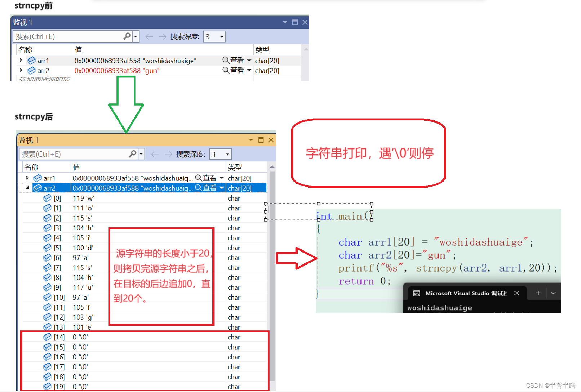This screenshot has height=392, width=581.
Task: Open the View visualizer for selected arr2 in the lower panel
Action: [206, 188]
